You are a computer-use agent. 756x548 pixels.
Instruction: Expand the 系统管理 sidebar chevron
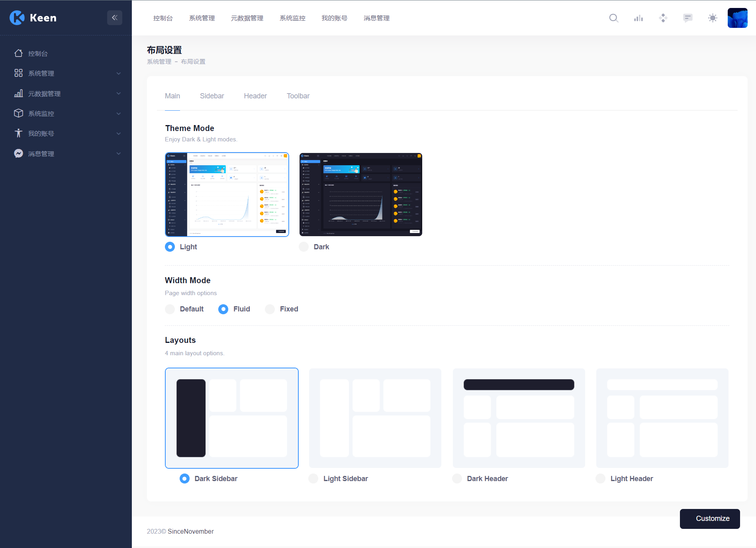click(x=118, y=73)
